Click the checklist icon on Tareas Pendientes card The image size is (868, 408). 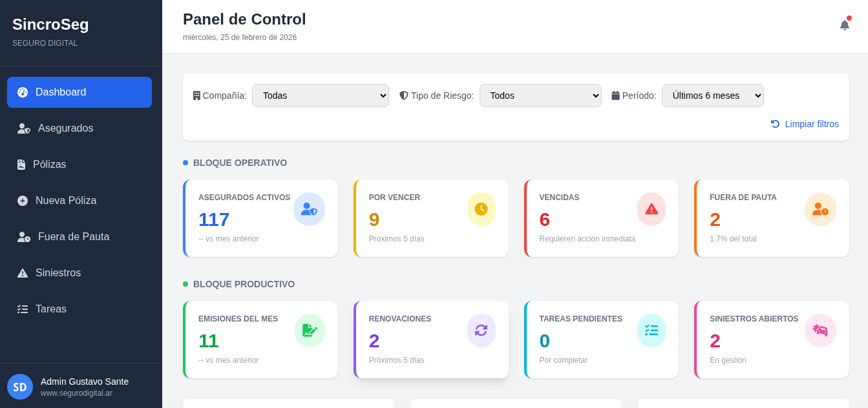pyautogui.click(x=651, y=330)
